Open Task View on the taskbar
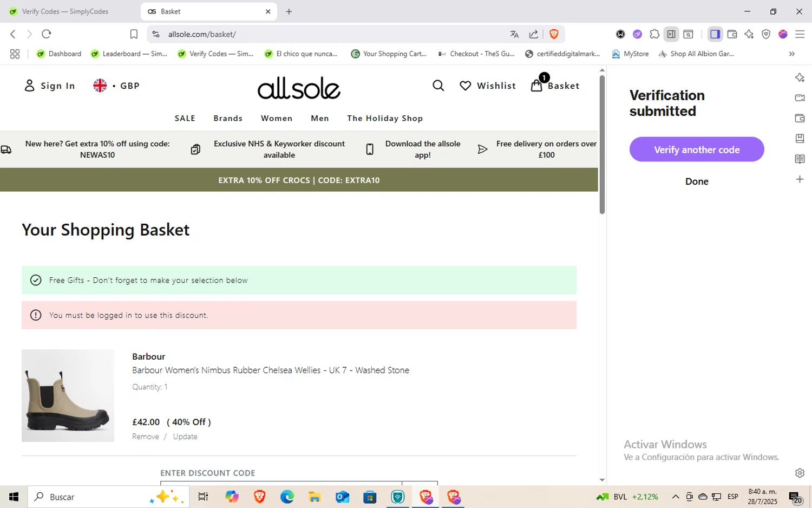This screenshot has width=812, height=508. 203,497
